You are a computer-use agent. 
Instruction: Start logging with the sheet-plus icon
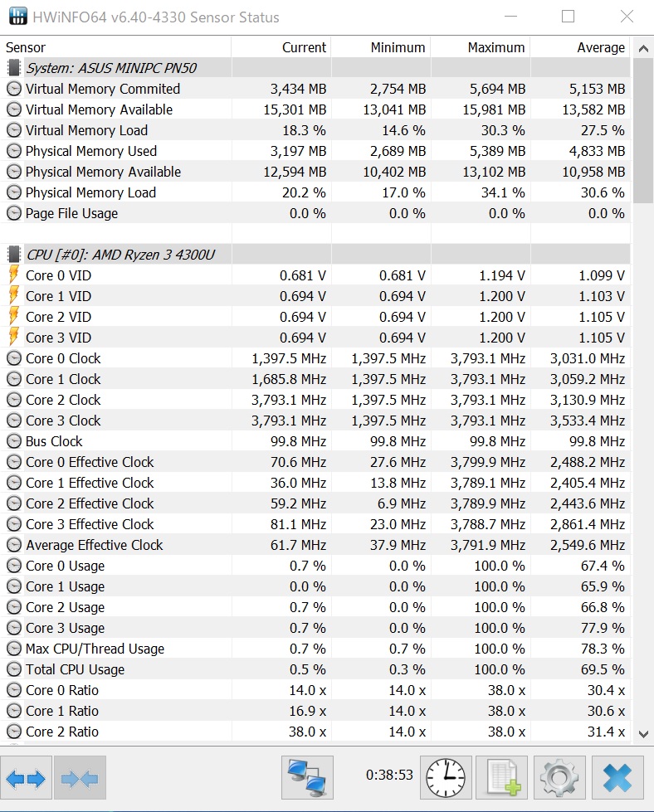click(503, 778)
